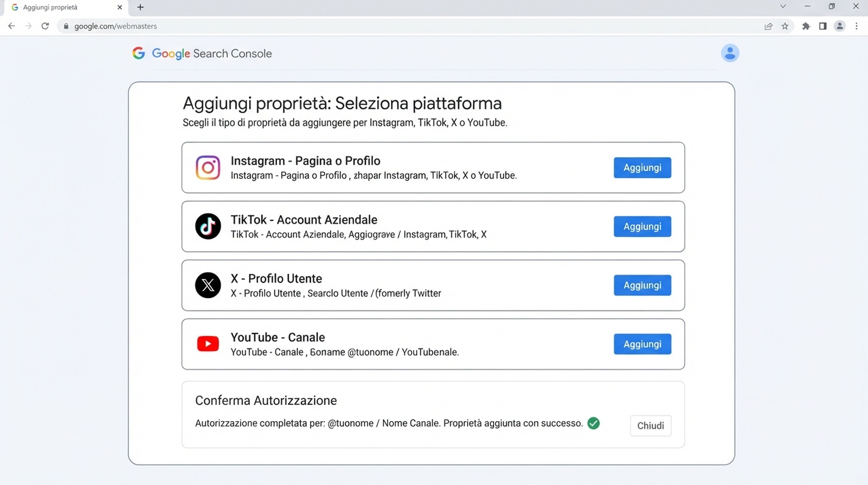
Task: Open the extensions puzzle icon
Action: click(806, 26)
